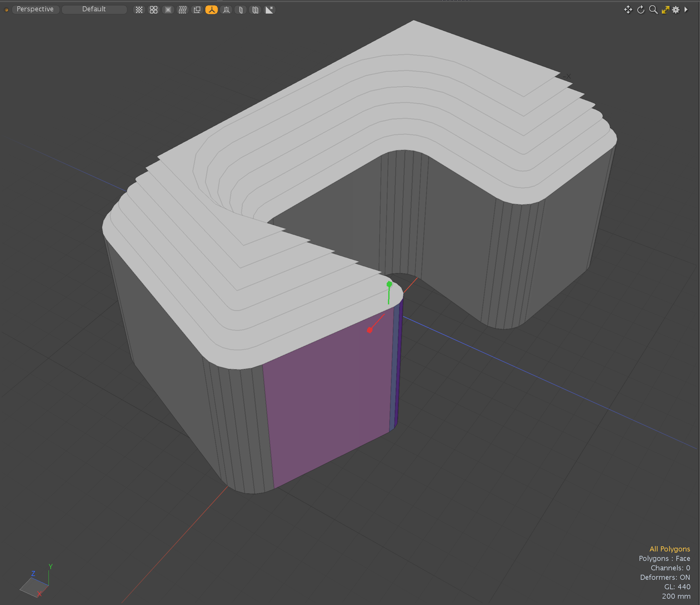Image resolution: width=700 pixels, height=605 pixels.
Task: Click the overlapping squares toolbar icon
Action: pyautogui.click(x=197, y=10)
